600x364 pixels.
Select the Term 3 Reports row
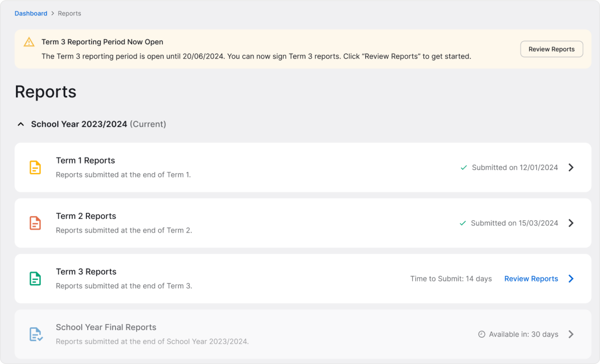point(252,279)
